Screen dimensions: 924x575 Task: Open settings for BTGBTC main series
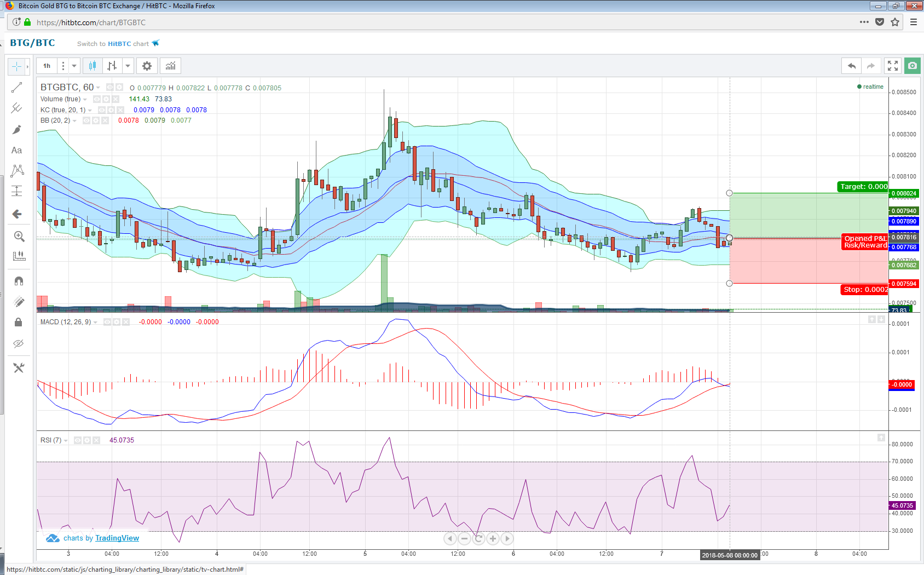(x=119, y=88)
